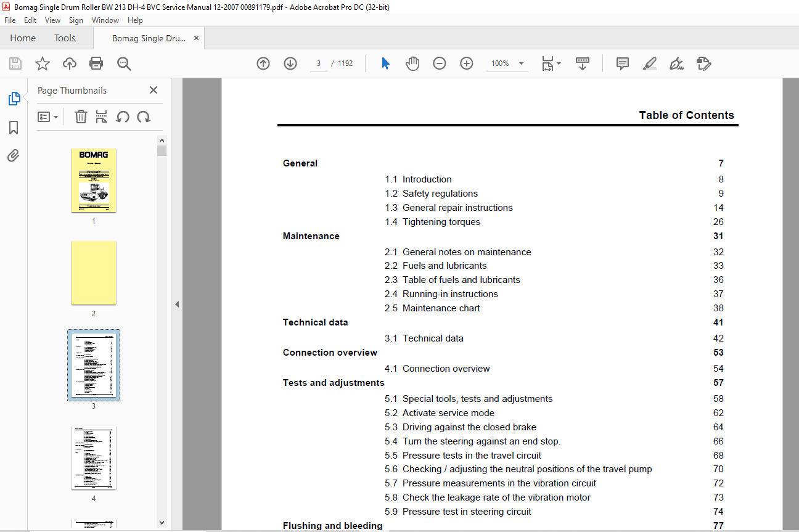Select the highlighted page 3 thumbnail
Screen dimensions: 799x532
(94, 366)
